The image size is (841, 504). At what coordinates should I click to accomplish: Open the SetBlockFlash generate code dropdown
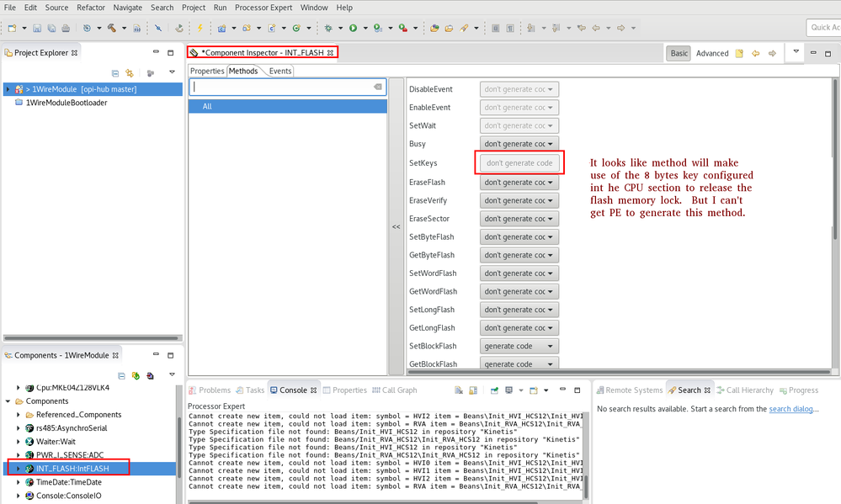tap(519, 347)
